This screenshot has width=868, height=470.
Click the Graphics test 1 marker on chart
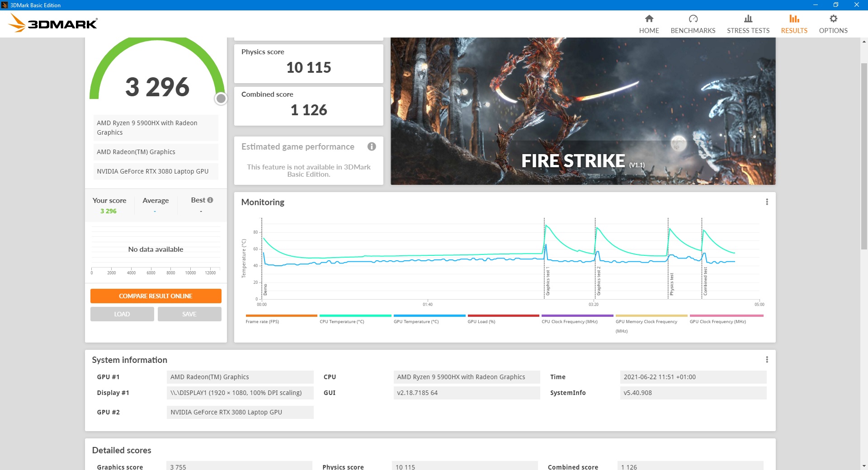[547, 281]
